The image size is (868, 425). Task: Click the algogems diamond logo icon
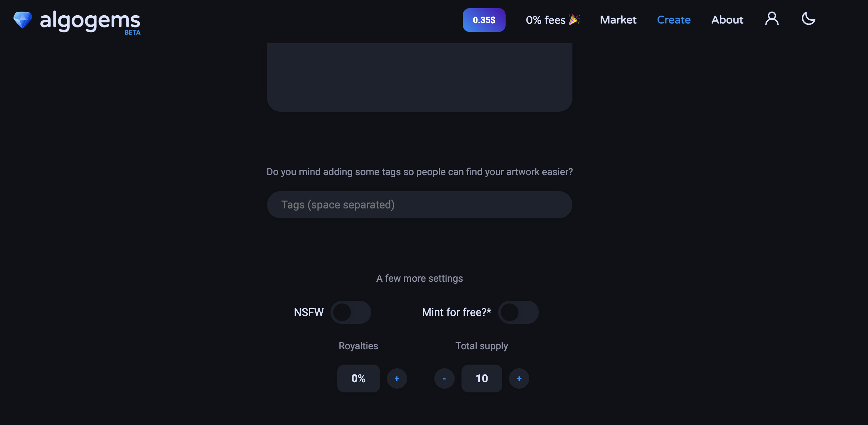coord(22,20)
